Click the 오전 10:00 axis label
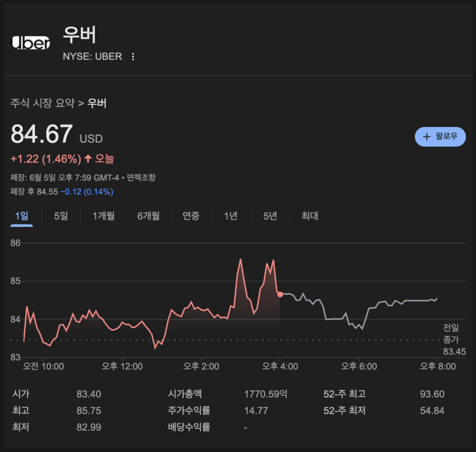 point(43,366)
